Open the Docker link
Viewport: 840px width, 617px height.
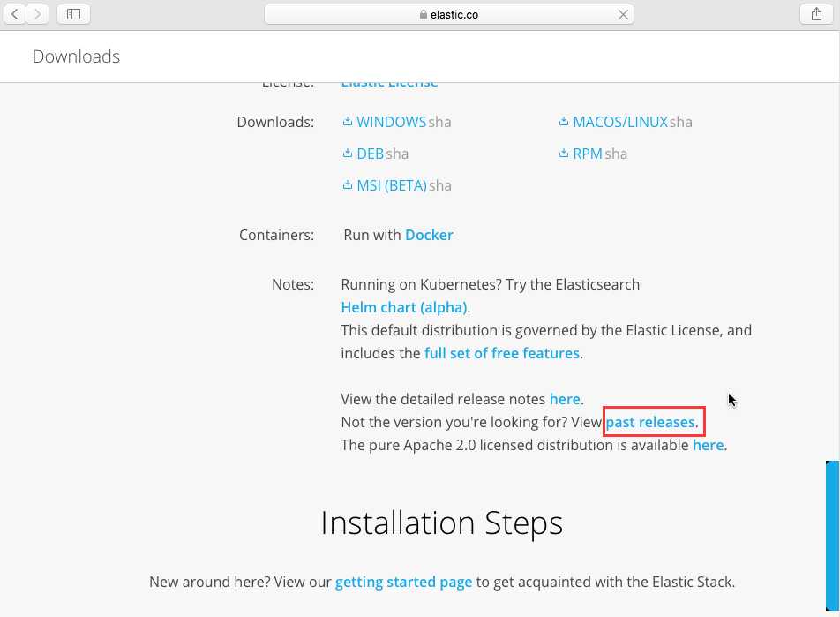[429, 236]
